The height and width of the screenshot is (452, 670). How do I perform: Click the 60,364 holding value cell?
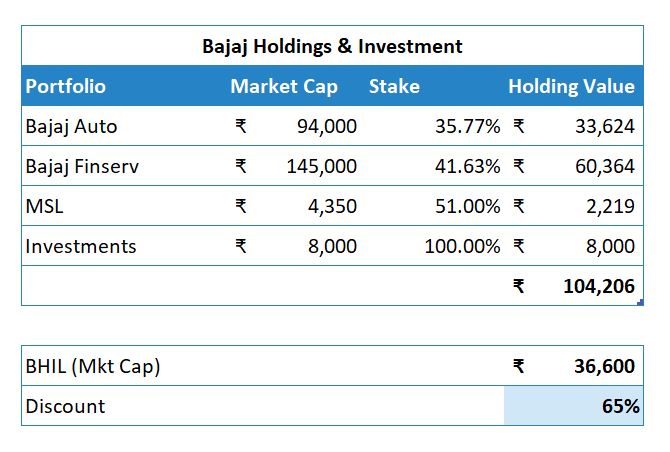[604, 166]
